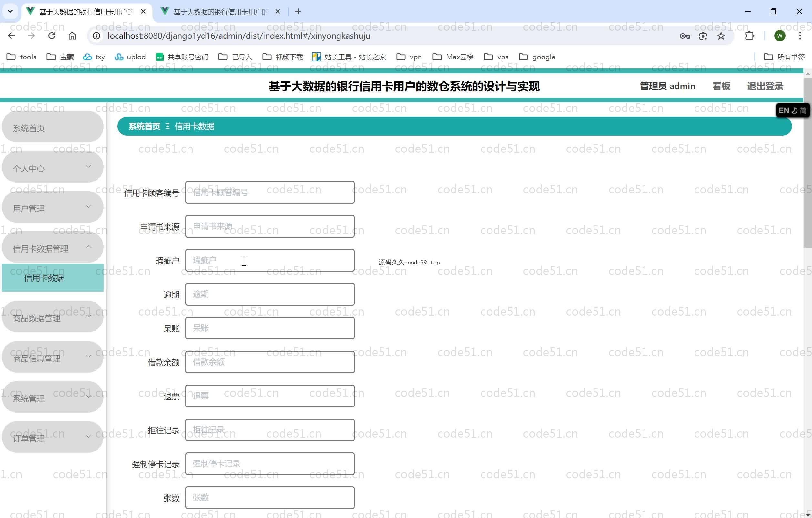The width and height of the screenshot is (812, 518).
Task: Select the 信用卡数据 submenu item
Action: click(x=52, y=278)
